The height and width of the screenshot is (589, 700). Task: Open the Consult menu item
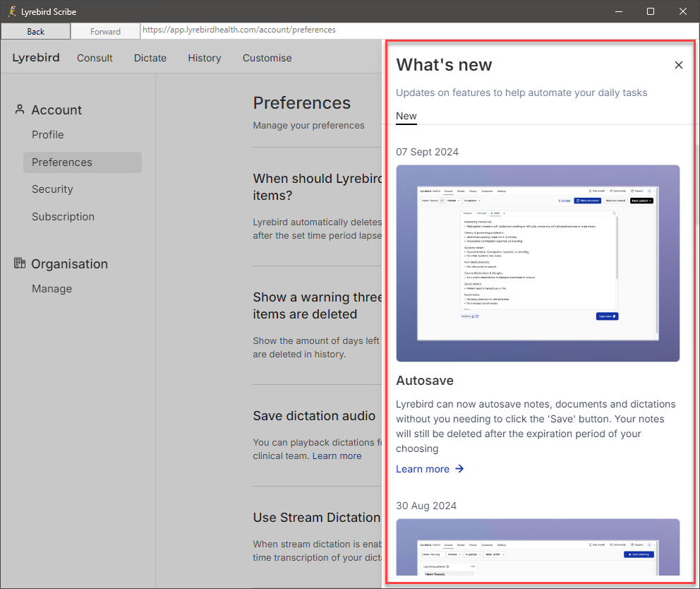95,58
